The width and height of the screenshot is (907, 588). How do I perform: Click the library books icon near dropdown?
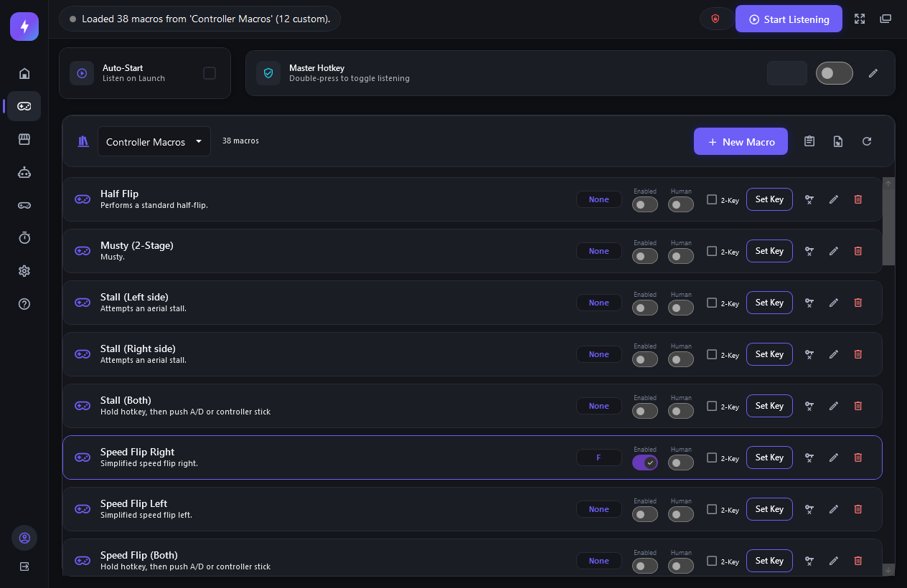83,141
